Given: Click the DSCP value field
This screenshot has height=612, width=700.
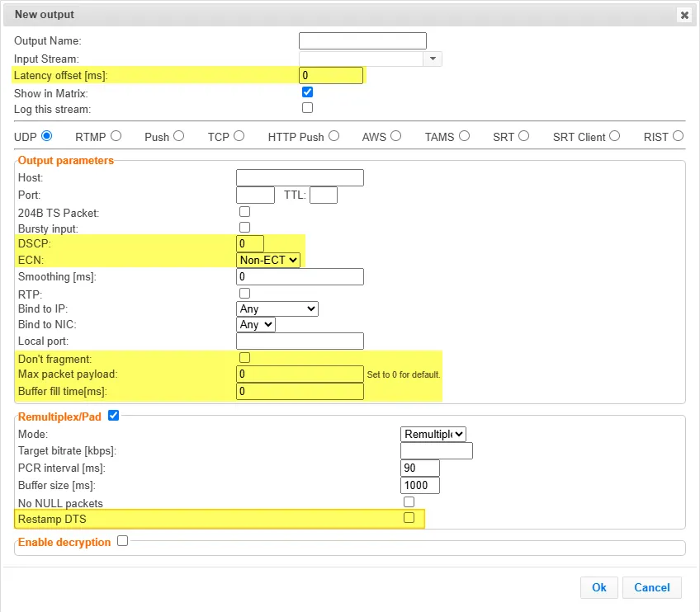Looking at the screenshot, I should point(250,243).
